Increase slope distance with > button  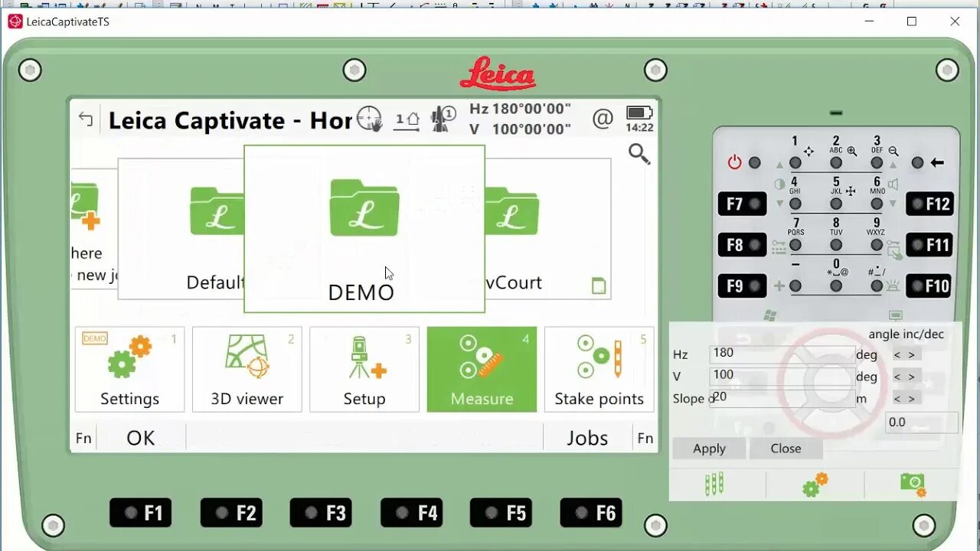tap(911, 399)
